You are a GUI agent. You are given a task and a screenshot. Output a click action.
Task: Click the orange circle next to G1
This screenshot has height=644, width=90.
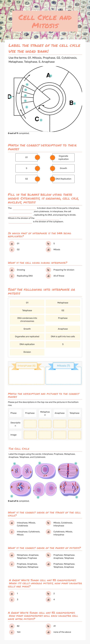pyautogui.click(x=37, y=157)
